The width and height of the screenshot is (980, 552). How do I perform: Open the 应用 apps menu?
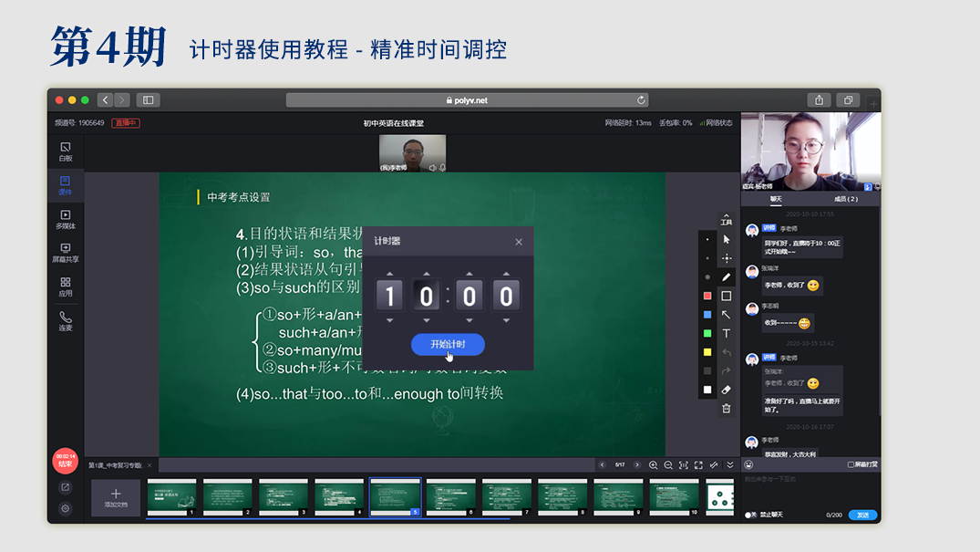[65, 287]
